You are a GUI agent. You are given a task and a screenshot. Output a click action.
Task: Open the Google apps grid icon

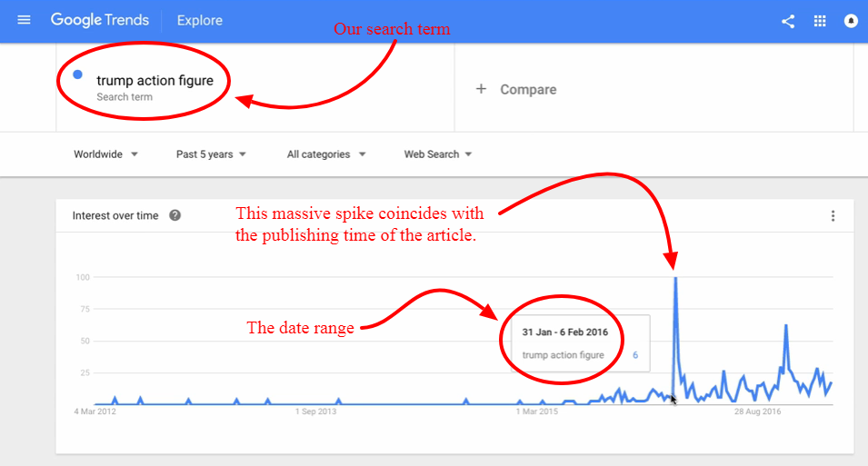(820, 21)
